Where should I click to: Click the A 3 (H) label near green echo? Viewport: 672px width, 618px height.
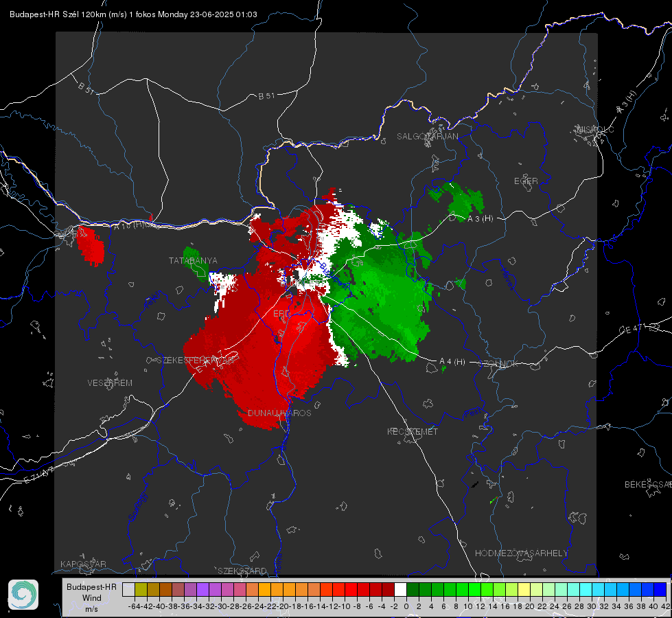(x=480, y=219)
